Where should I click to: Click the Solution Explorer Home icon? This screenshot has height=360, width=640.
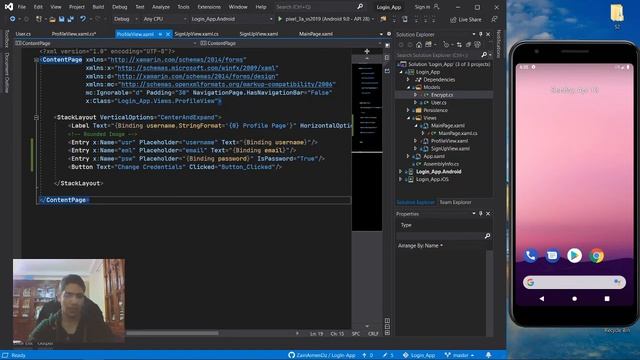[419, 45]
